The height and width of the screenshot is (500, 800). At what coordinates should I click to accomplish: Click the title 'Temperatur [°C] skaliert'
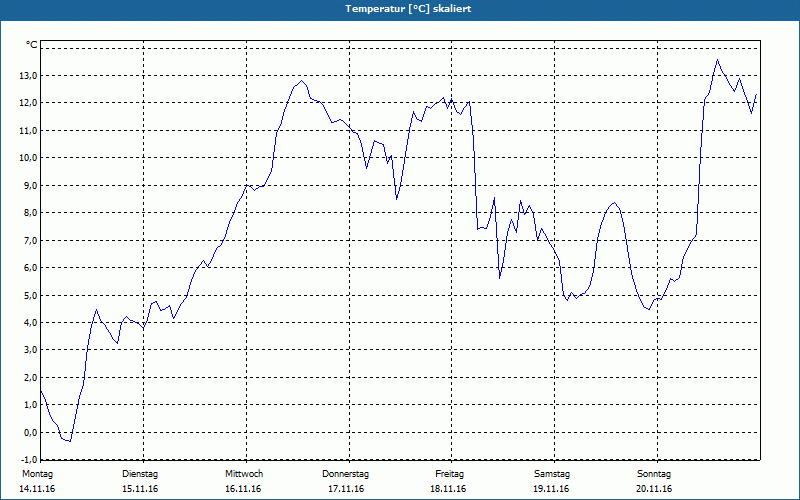tap(408, 9)
